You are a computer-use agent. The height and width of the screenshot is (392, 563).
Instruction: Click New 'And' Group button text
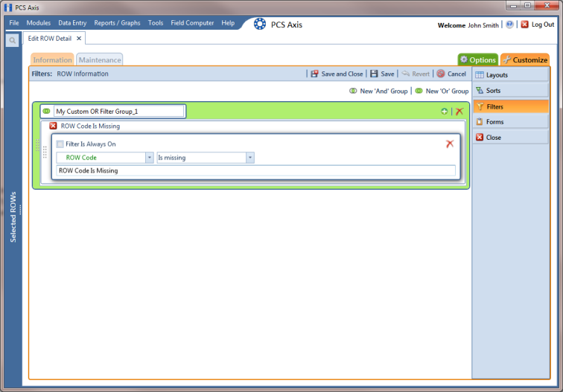pos(384,91)
